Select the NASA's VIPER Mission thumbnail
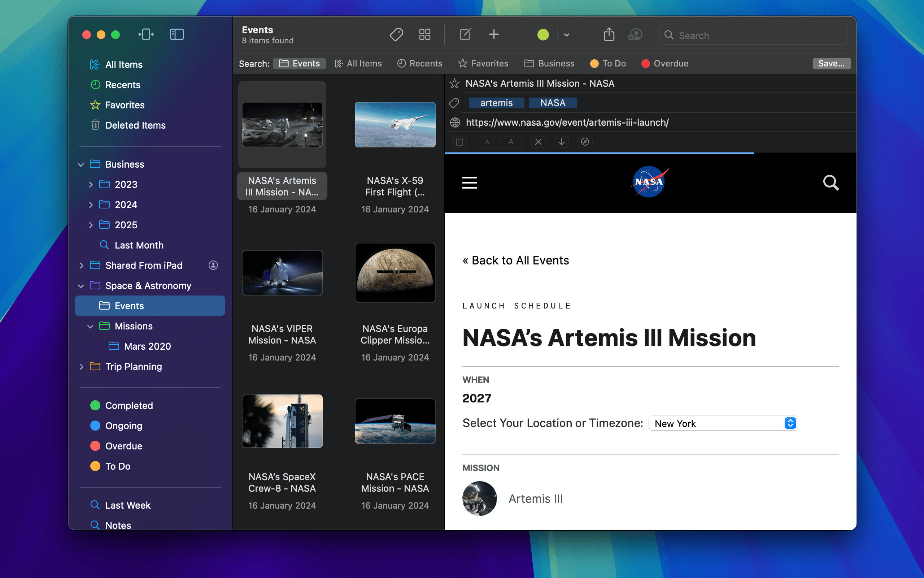Viewport: 924px width, 578px height. (282, 272)
